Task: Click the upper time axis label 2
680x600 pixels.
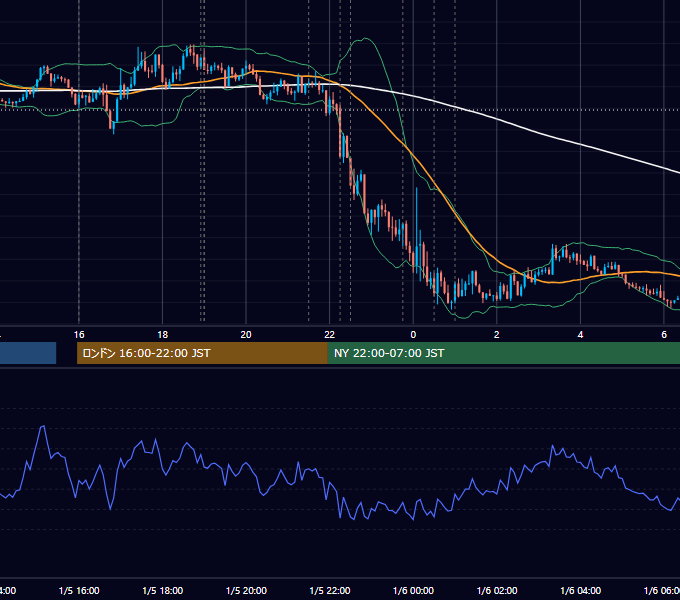Action: click(497, 335)
